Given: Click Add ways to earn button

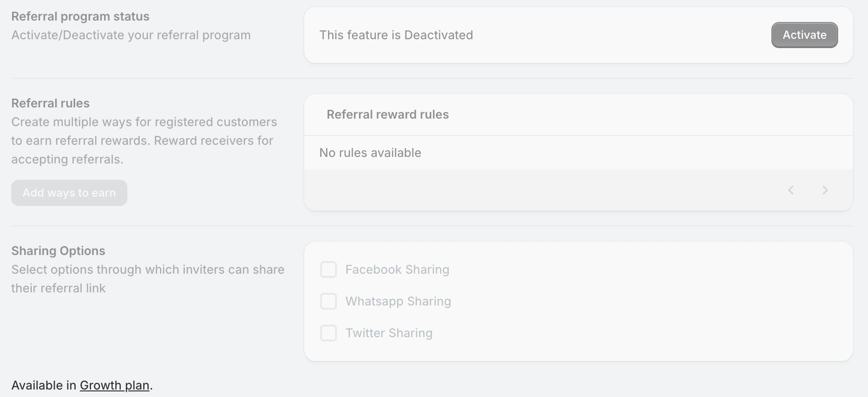Looking at the screenshot, I should (69, 193).
